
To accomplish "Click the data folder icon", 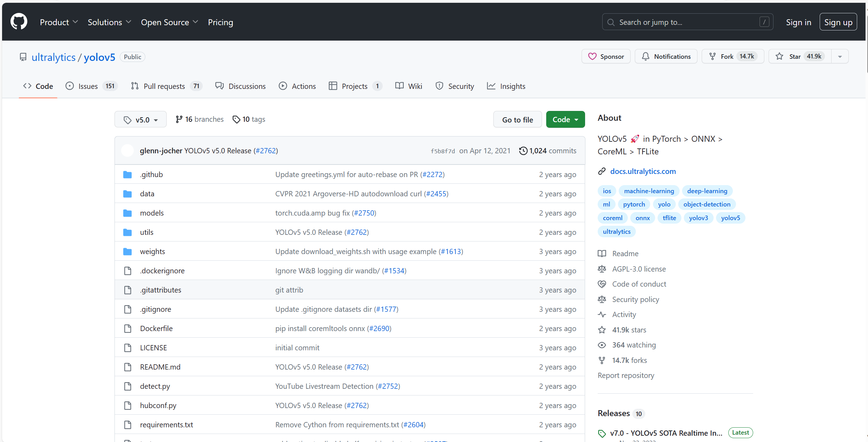I will [127, 194].
